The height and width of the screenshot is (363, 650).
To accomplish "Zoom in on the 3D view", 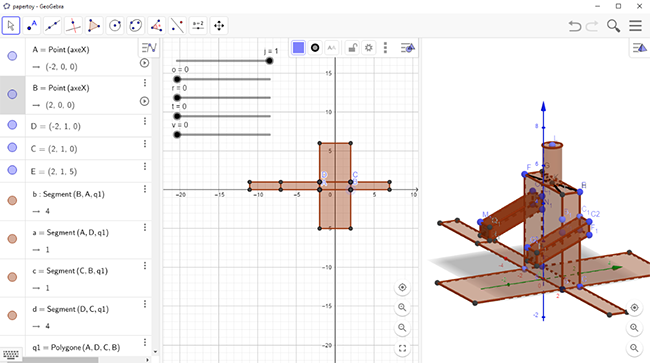I will click(634, 328).
